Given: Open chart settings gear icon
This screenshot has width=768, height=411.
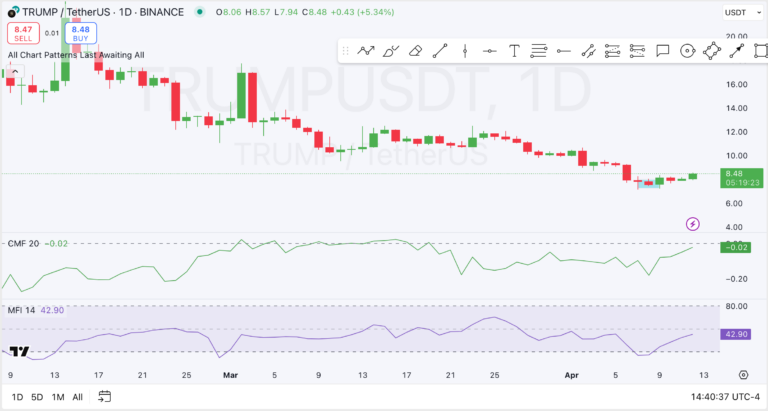Looking at the screenshot, I should [x=744, y=375].
